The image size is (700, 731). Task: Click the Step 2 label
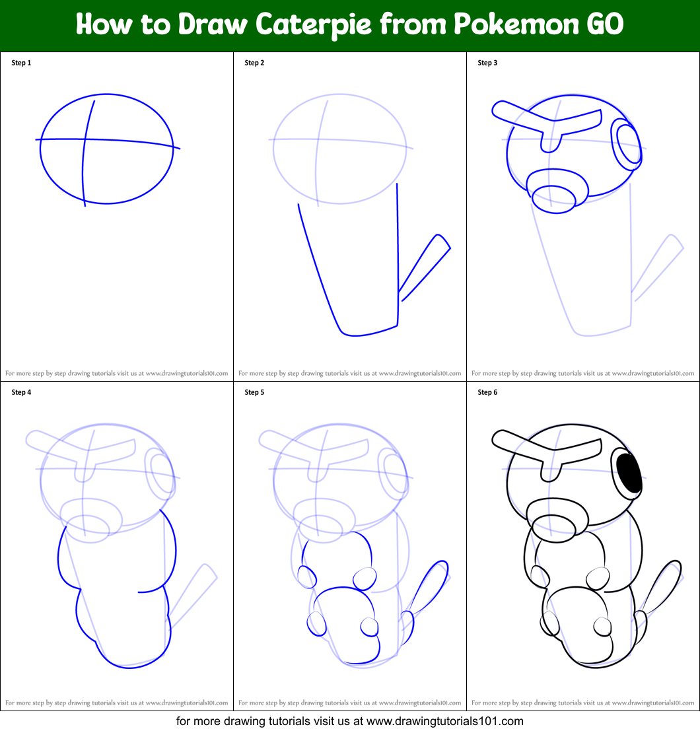coord(254,63)
